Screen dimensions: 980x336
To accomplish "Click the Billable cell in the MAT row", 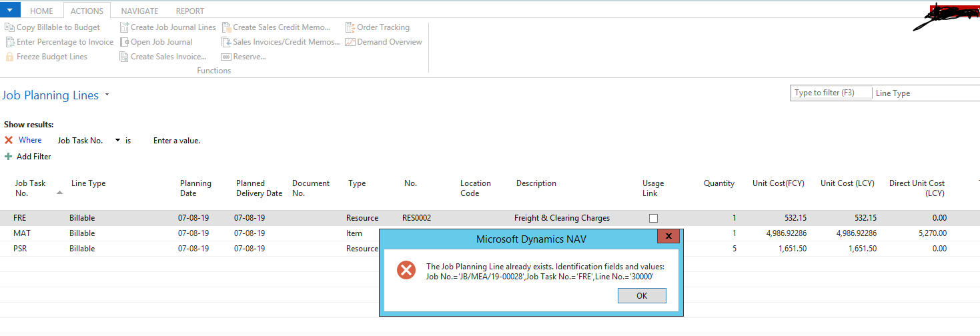I will point(82,233).
